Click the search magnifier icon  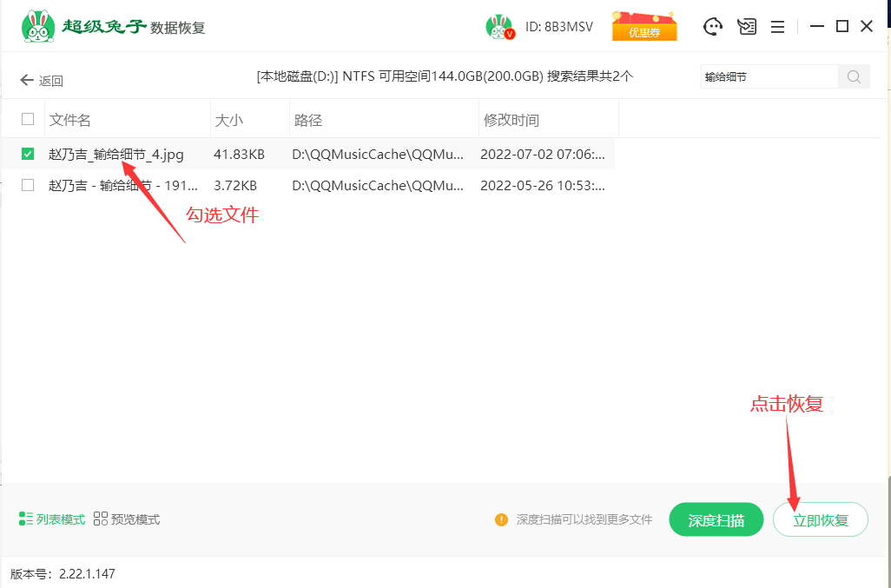click(854, 76)
